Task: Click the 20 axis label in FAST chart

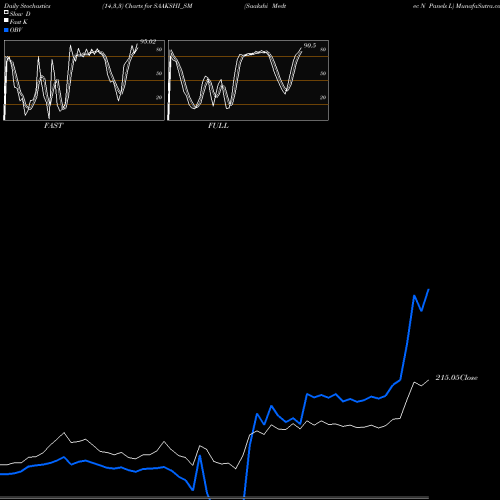Action: click(159, 97)
